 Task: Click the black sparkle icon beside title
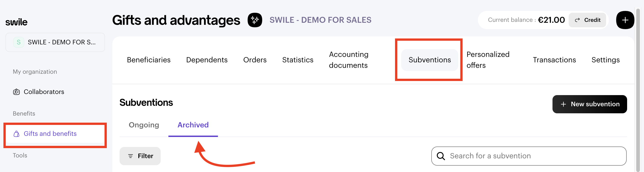click(x=254, y=20)
